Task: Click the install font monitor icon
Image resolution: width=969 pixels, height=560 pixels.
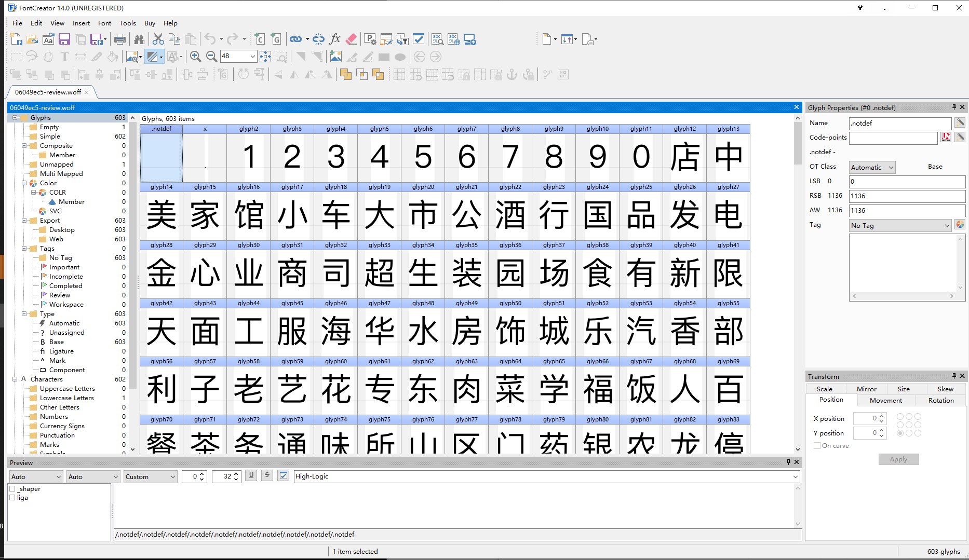Action: coord(470,39)
